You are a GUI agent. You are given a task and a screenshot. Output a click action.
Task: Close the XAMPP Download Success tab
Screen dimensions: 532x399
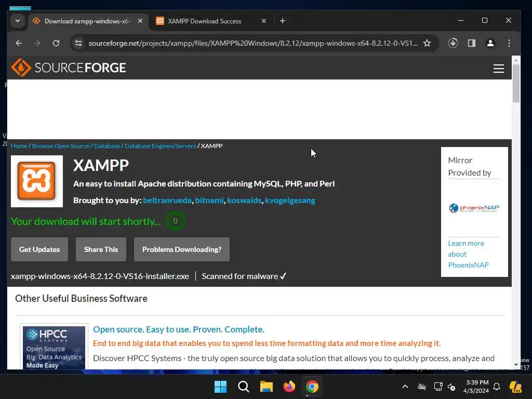click(263, 21)
